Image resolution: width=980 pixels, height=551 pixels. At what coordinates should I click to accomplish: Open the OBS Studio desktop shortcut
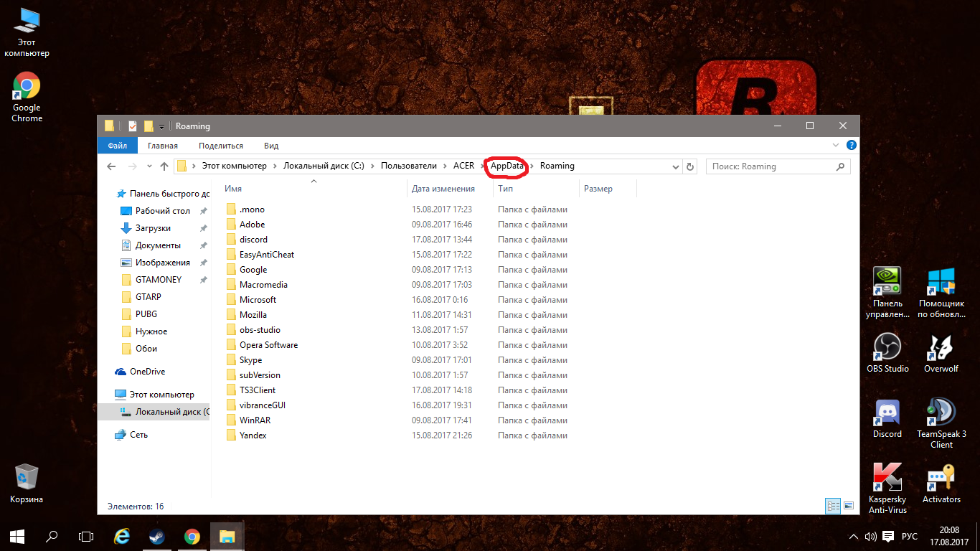click(887, 352)
